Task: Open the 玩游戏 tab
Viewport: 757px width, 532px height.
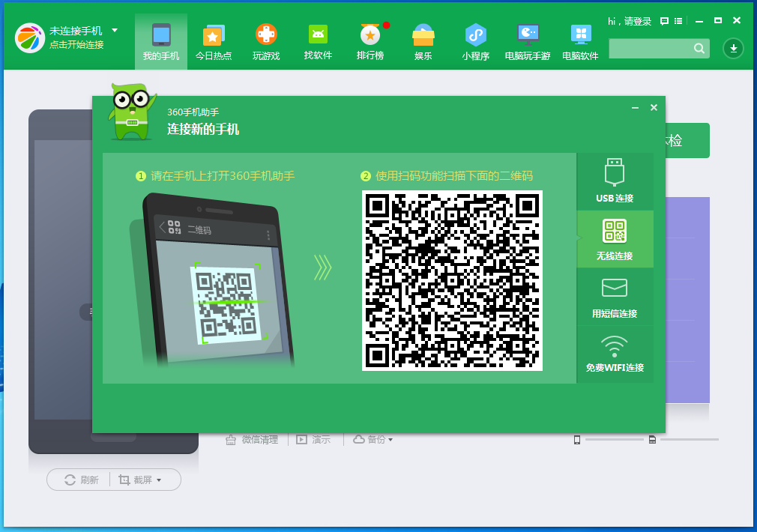Action: coord(266,42)
